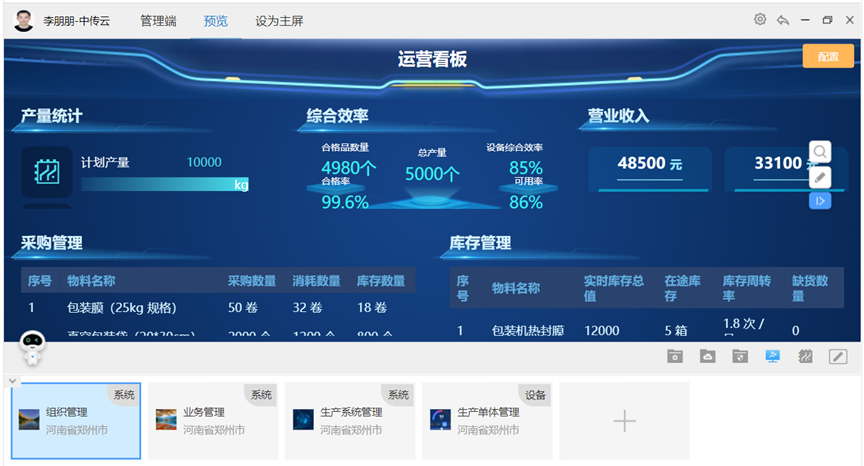Screen dimensions: 864x466
Task: Select the blue monitor dashboard icon
Action: pyautogui.click(x=772, y=356)
